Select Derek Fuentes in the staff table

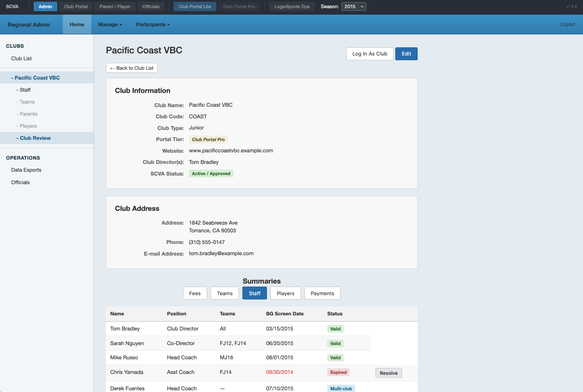[x=127, y=389]
